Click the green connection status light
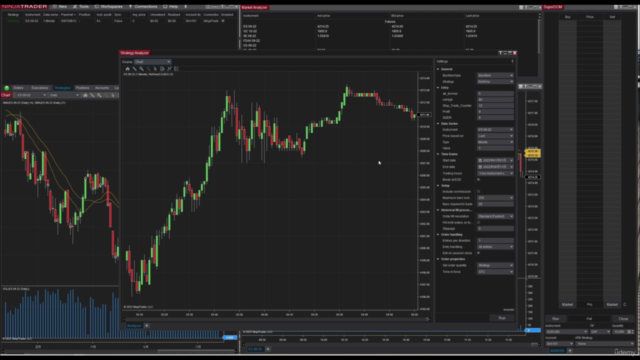 (7, 88)
